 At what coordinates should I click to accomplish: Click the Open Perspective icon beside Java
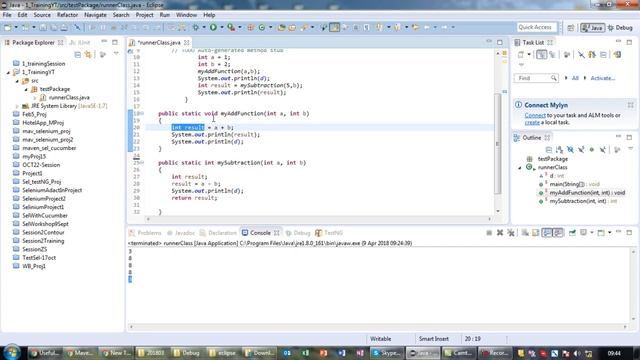coord(571,27)
